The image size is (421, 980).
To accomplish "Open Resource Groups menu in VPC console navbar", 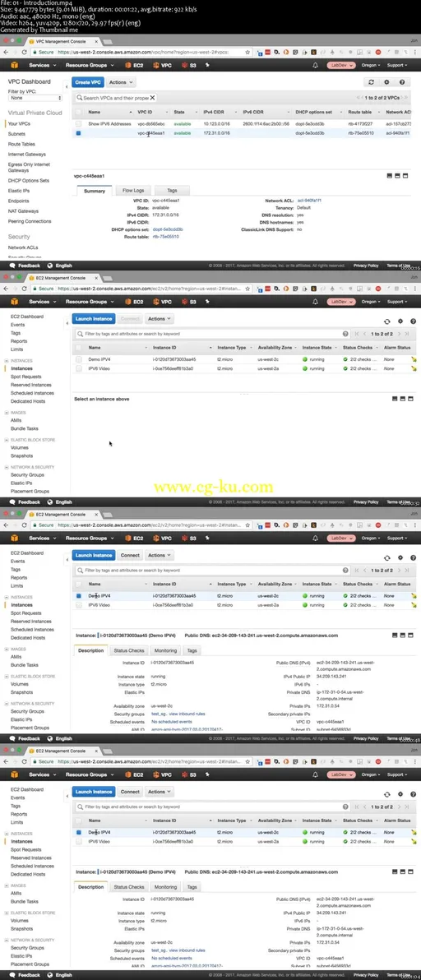I will pyautogui.click(x=88, y=65).
